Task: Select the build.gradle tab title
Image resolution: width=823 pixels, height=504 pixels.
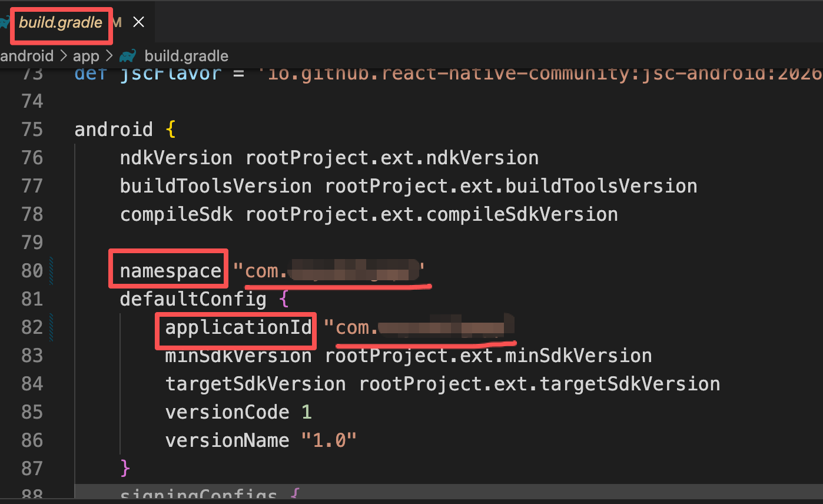Action: pyautogui.click(x=61, y=23)
